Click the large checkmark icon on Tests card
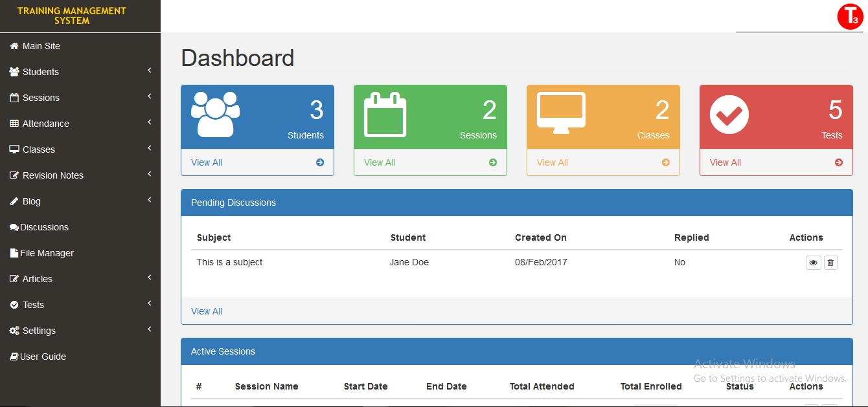Viewport: 868px width, 407px height. click(x=729, y=115)
